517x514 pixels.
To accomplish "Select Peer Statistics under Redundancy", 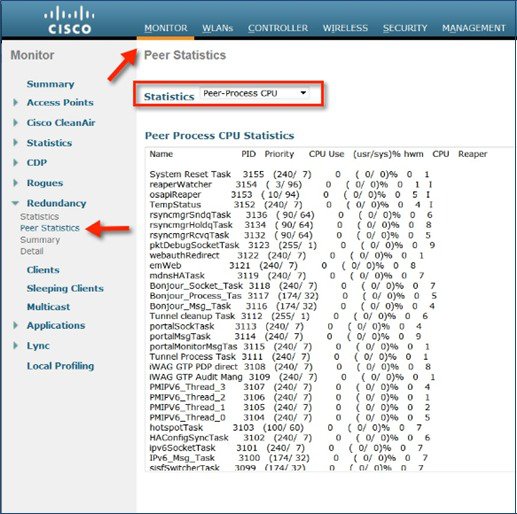I will [x=50, y=228].
